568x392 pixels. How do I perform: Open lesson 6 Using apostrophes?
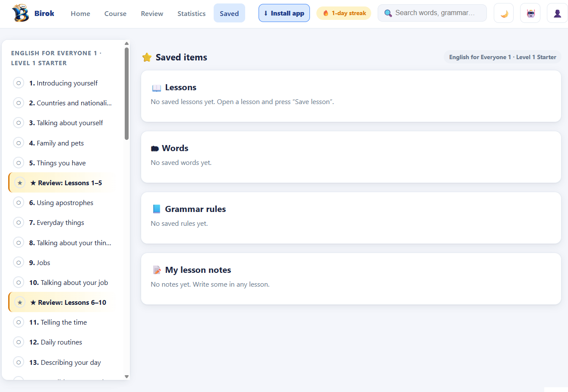click(66, 202)
